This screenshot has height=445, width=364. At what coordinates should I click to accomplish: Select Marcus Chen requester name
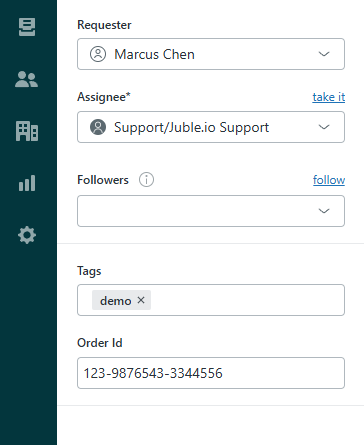coord(154,54)
